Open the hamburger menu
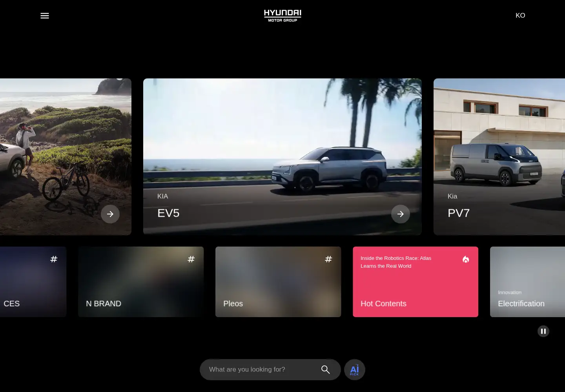The height and width of the screenshot is (392, 565). point(45,16)
